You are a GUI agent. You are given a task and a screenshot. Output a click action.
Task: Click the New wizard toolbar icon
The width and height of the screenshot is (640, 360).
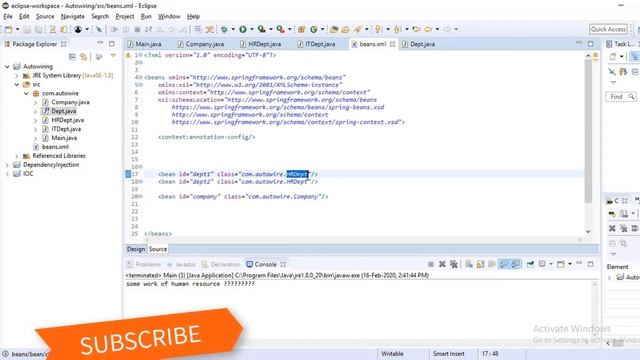click(x=8, y=29)
